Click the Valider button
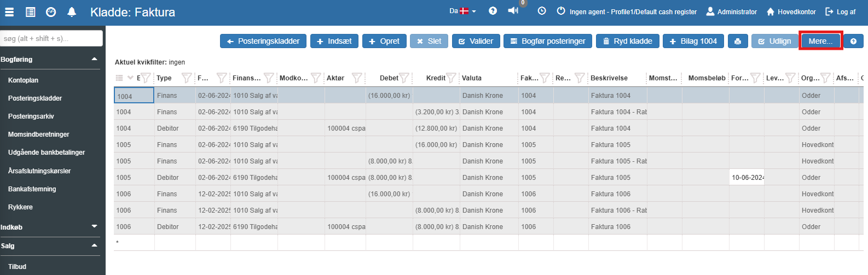The image size is (868, 275). (476, 41)
